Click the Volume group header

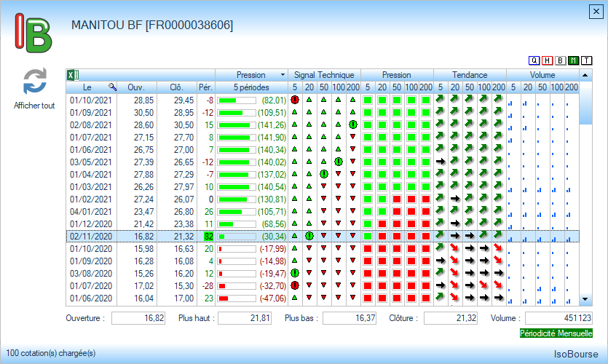click(x=542, y=75)
